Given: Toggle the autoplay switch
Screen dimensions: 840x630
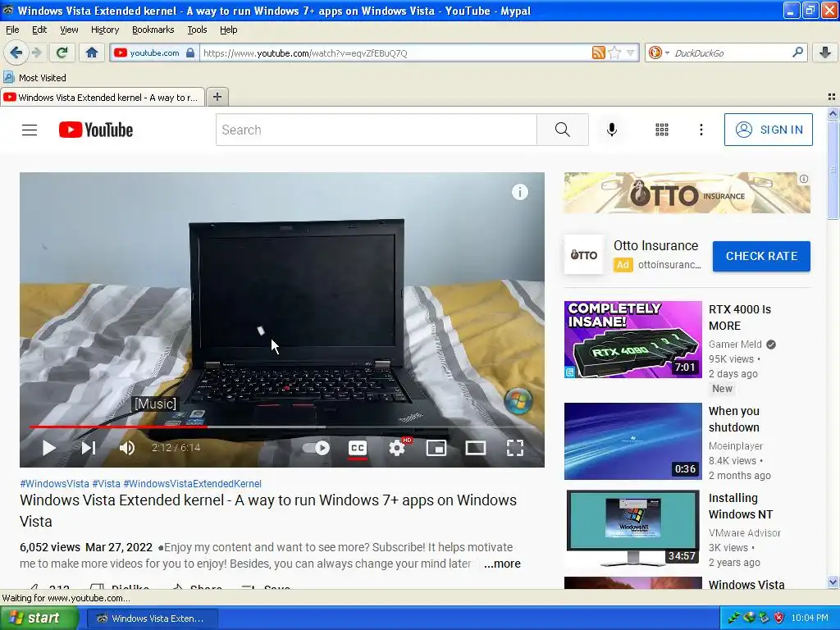Looking at the screenshot, I should tap(317, 448).
